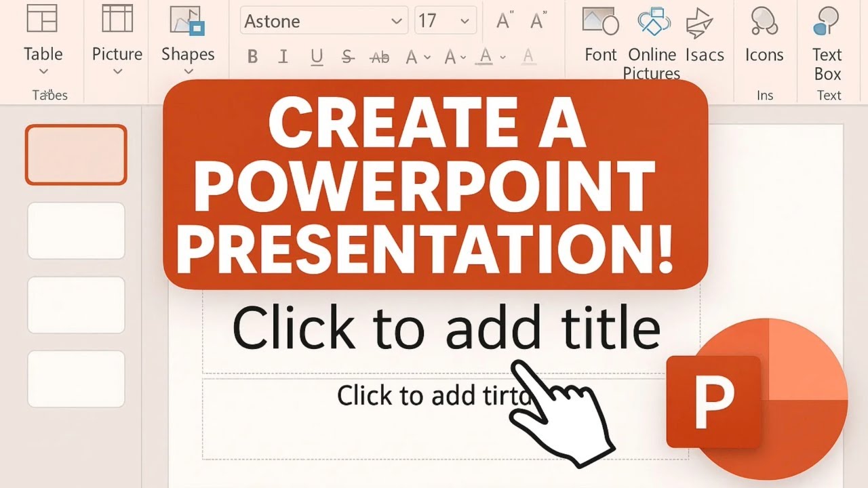Click the 'Tabes' group label under Table

50,95
